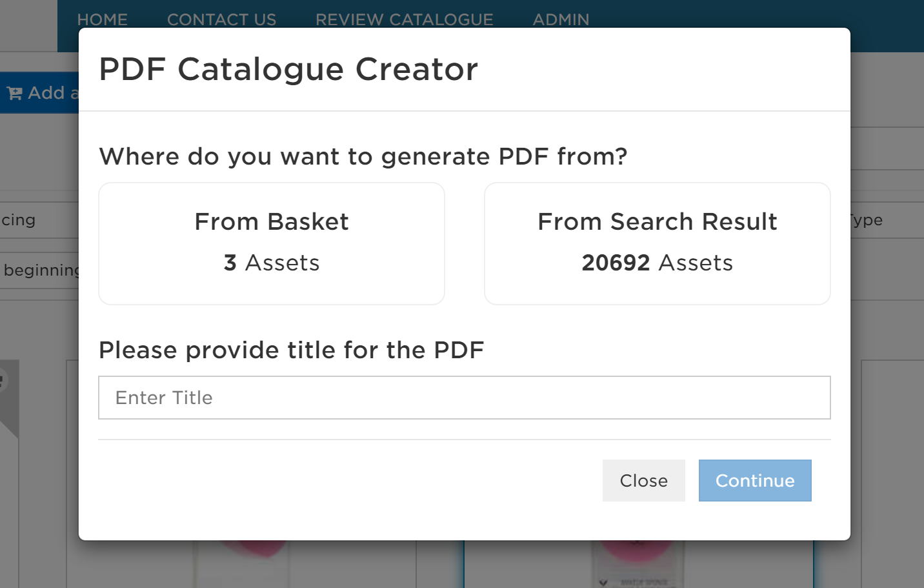Click the blank filter row above Type

887,148
